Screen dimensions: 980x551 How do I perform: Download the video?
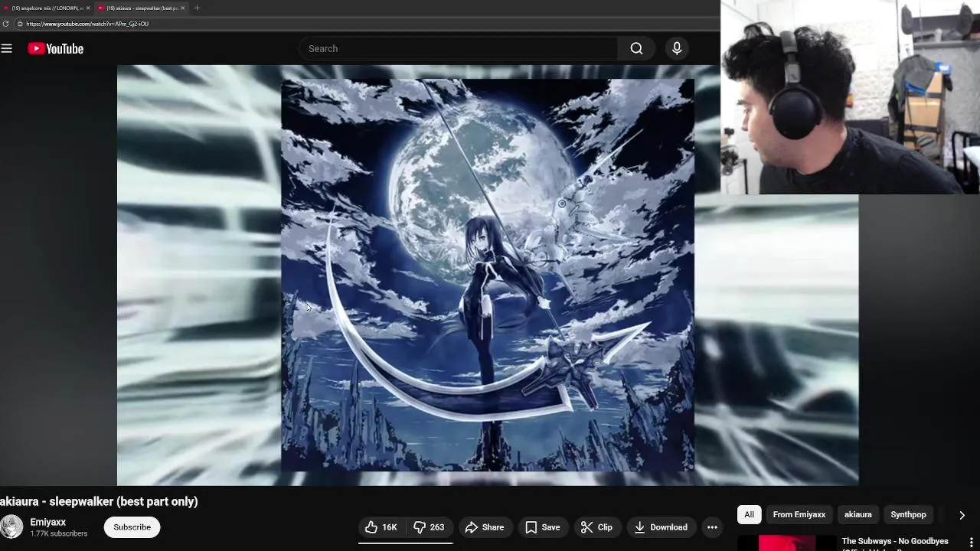point(661,527)
